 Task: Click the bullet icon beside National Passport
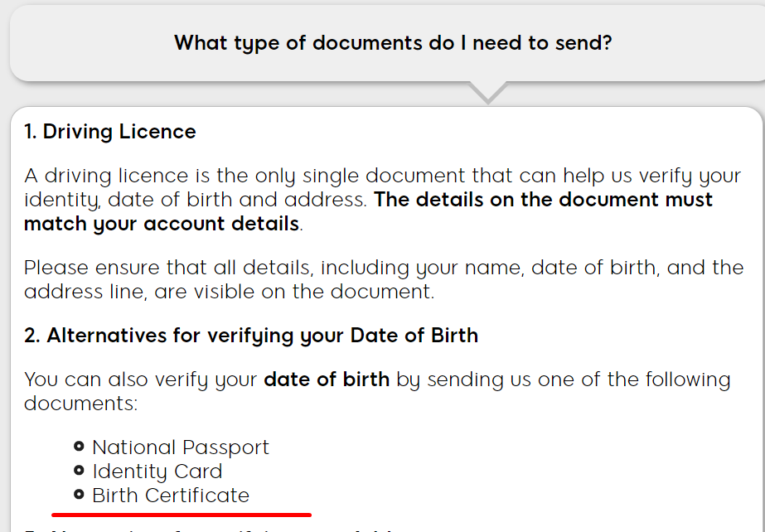pyautogui.click(x=79, y=446)
